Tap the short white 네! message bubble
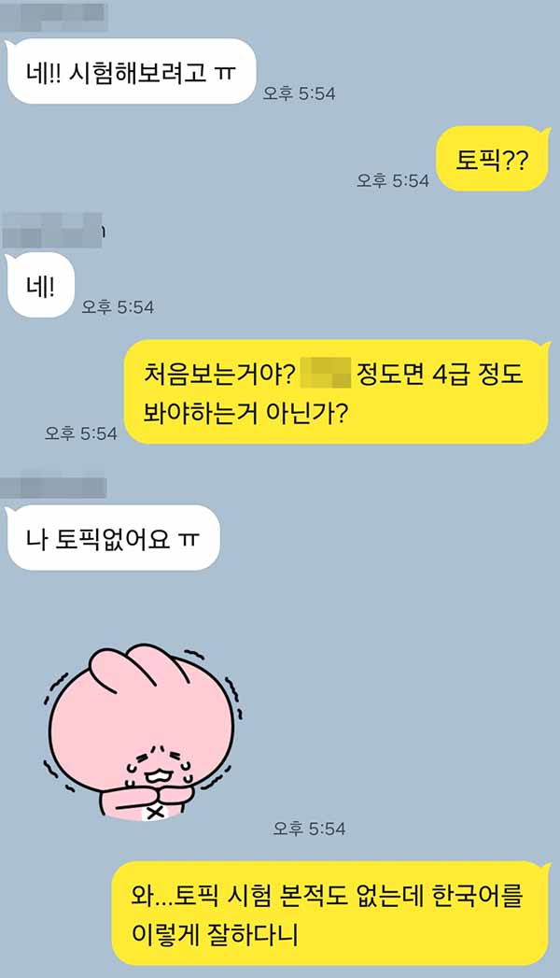The width and height of the screenshot is (560, 978). (40, 285)
